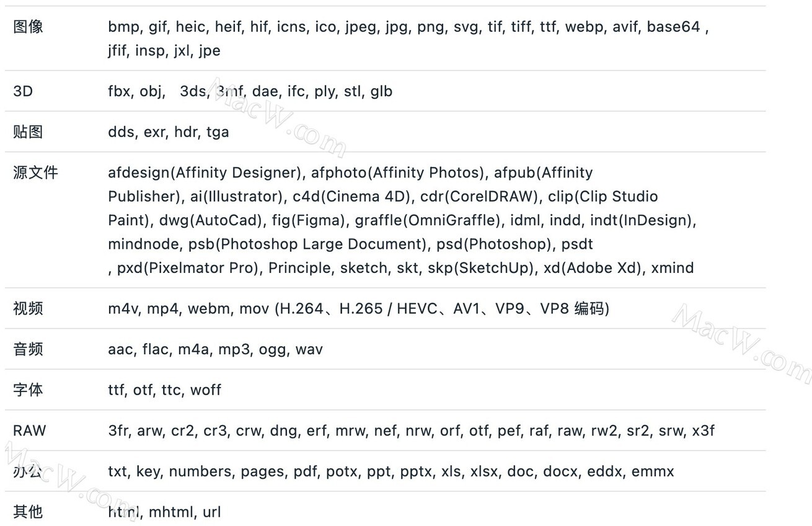Click the 视频 category label

click(28, 308)
